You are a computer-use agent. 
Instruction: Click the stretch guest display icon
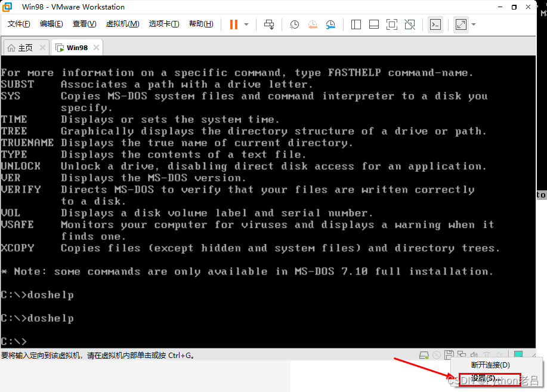461,24
